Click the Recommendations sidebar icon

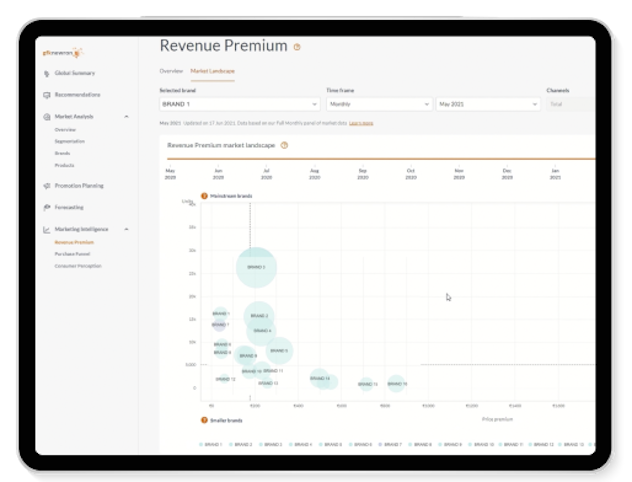[x=47, y=95]
